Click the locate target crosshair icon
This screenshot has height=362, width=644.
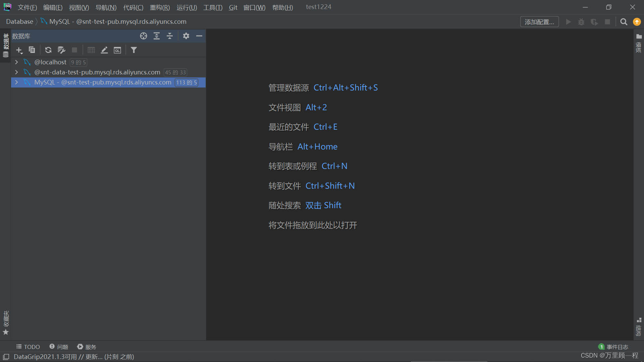[x=144, y=36]
